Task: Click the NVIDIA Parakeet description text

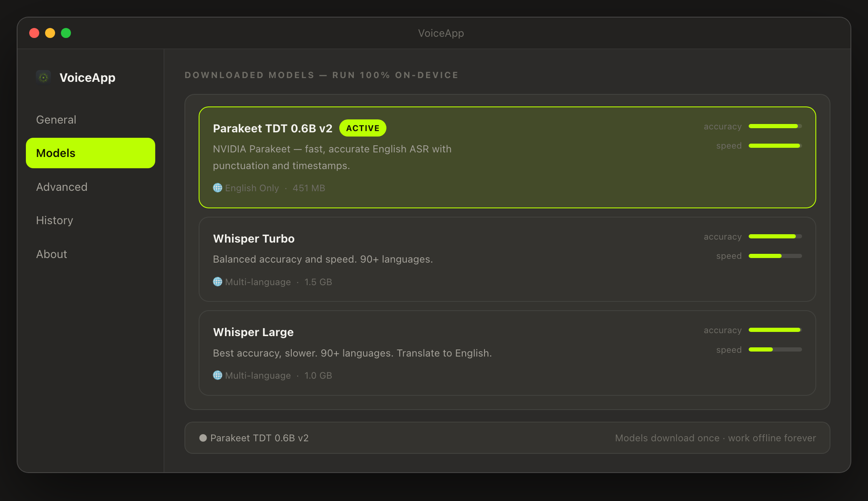Action: click(332, 157)
